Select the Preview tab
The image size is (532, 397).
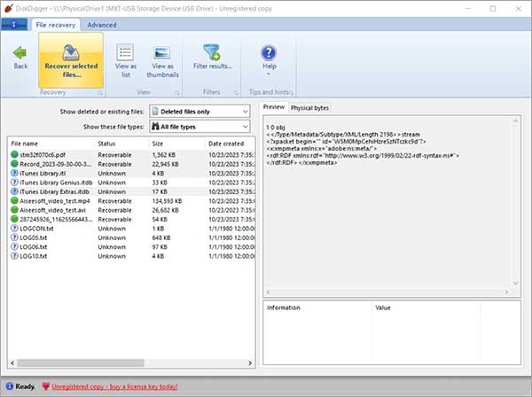274,107
